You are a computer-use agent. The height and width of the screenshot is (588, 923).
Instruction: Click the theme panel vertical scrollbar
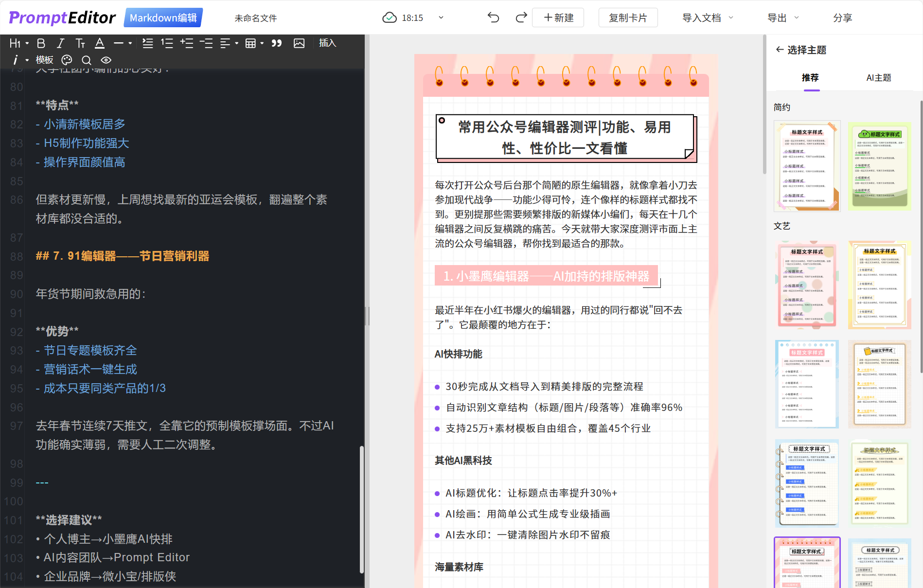click(921, 237)
